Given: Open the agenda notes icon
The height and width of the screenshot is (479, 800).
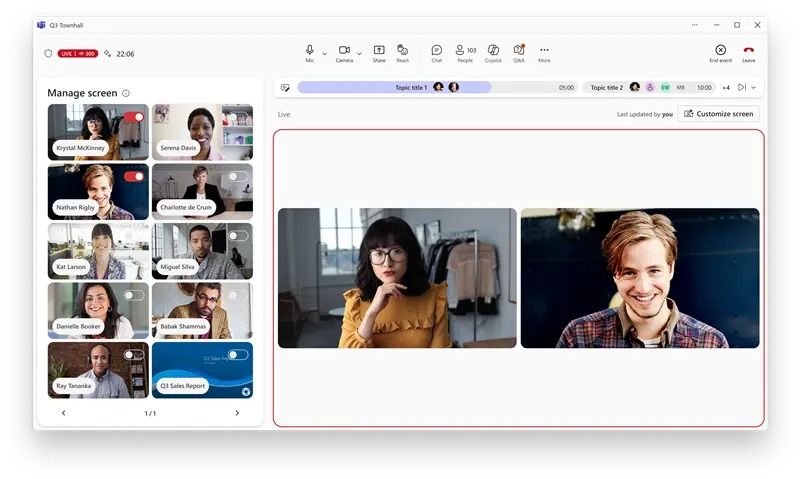Looking at the screenshot, I should tap(285, 88).
